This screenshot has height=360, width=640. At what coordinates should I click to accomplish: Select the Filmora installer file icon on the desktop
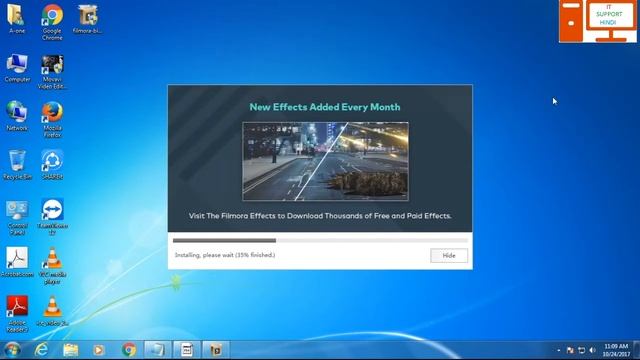pyautogui.click(x=87, y=19)
